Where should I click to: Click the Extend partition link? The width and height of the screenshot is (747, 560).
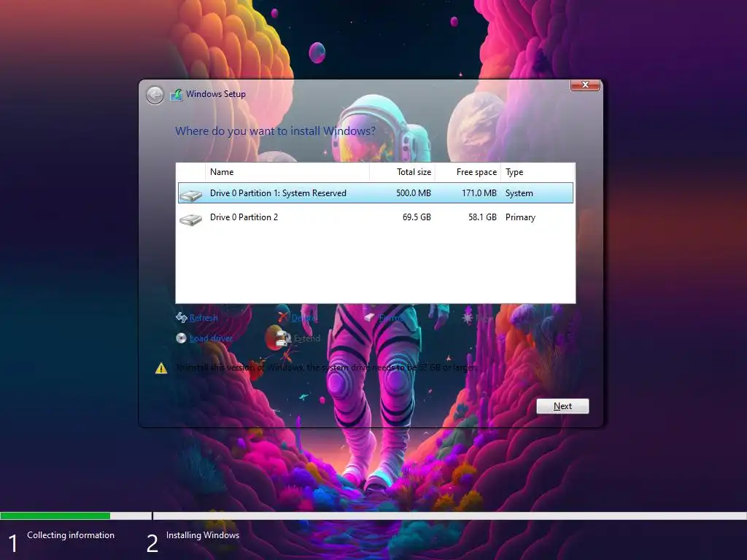(x=307, y=338)
